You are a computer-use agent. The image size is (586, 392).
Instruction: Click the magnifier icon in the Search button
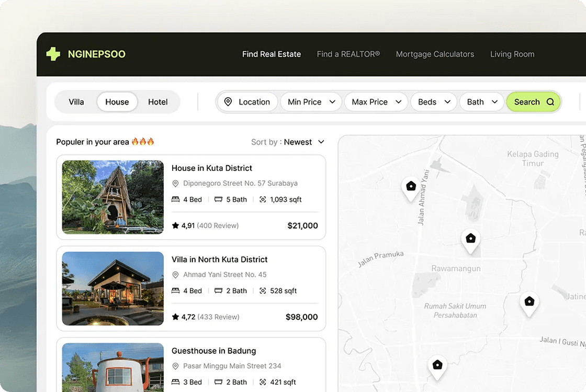(x=550, y=102)
